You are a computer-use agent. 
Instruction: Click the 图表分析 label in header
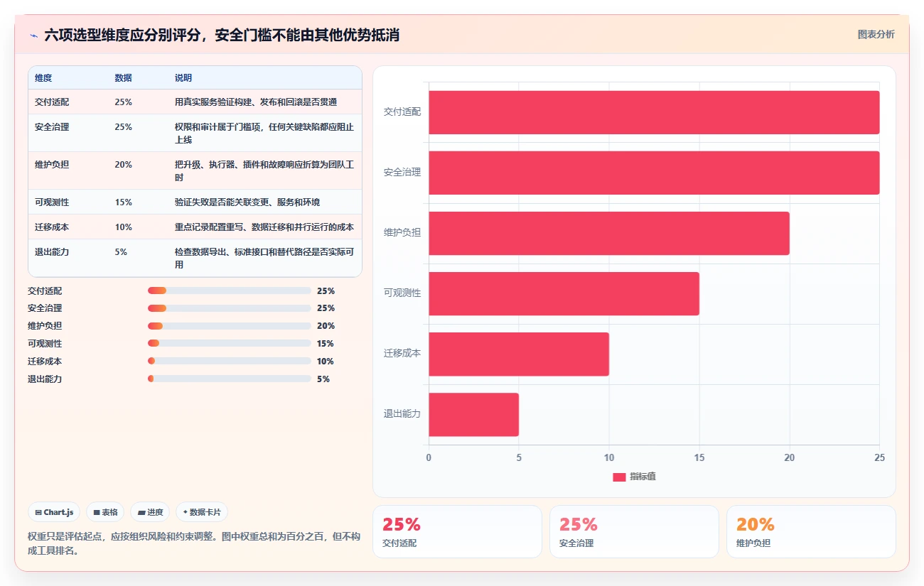point(876,34)
